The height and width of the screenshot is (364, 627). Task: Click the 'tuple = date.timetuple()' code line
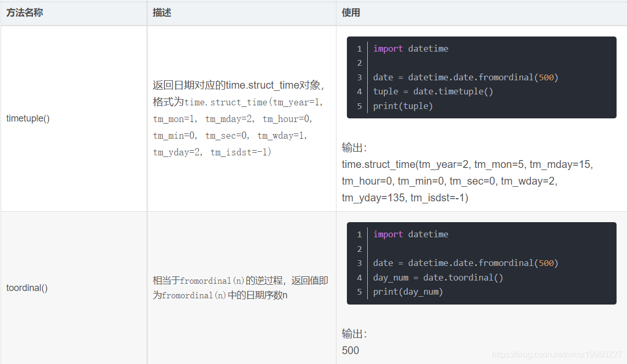click(433, 92)
